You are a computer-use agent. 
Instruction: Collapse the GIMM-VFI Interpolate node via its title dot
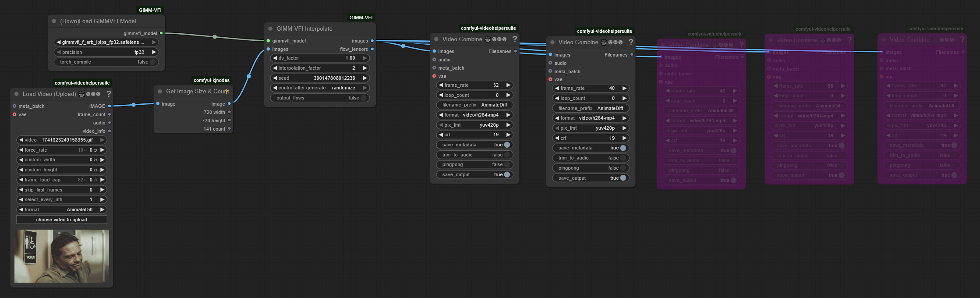point(271,28)
